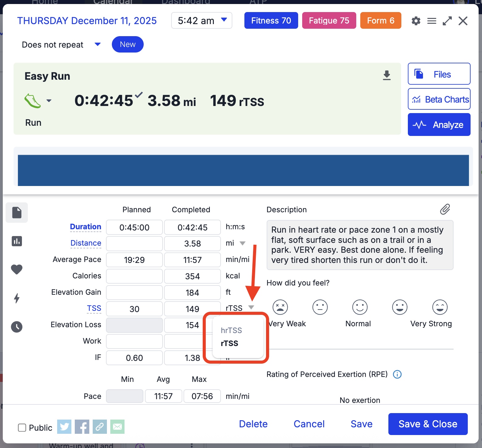Open the power lightning bolt sidebar panel

(x=17, y=298)
